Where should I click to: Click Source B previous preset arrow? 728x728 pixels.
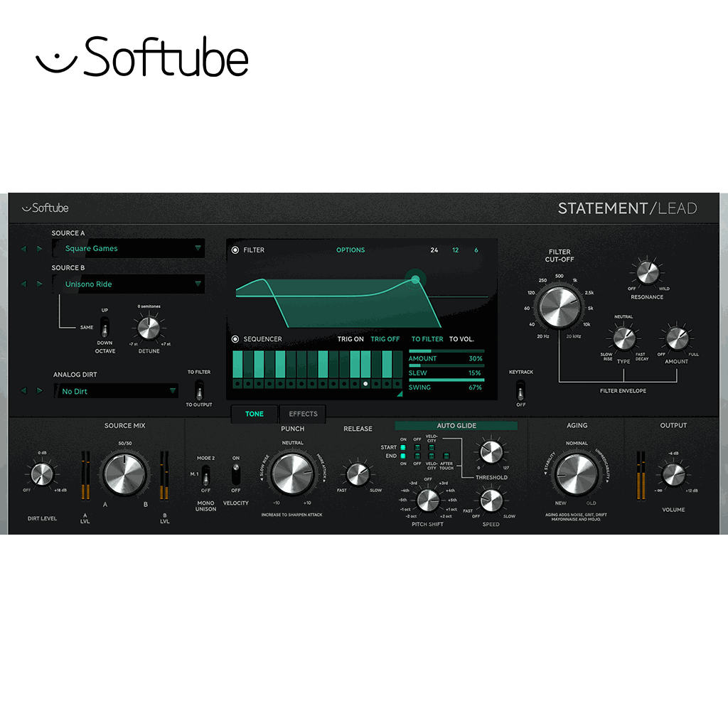pyautogui.click(x=23, y=284)
